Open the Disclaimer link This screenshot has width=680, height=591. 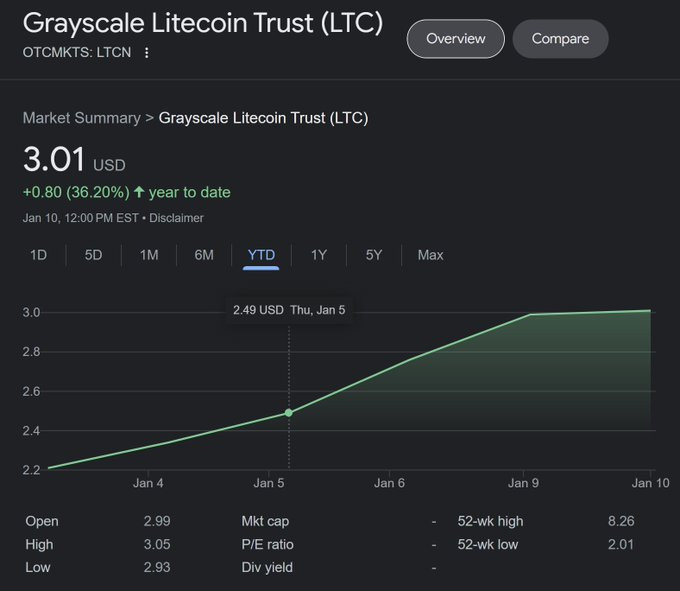tap(177, 218)
